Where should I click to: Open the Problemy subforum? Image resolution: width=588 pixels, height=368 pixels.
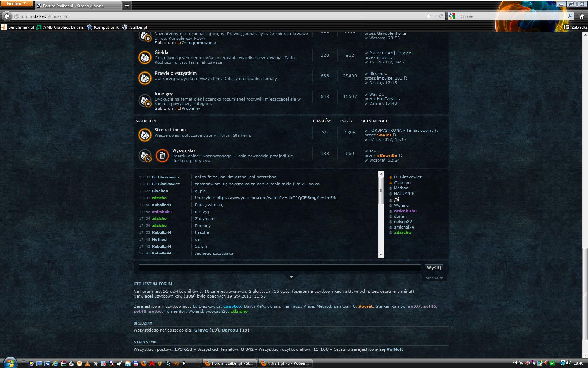click(191, 108)
